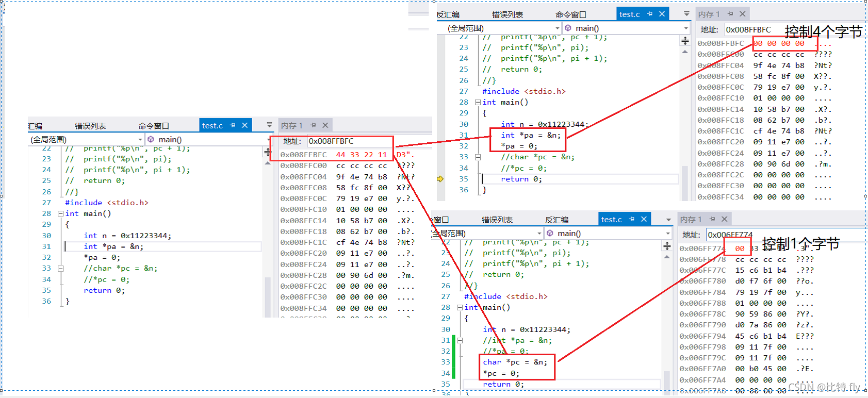
Task: Click address field 0x008FFBFC in top-right window
Action: (795, 30)
